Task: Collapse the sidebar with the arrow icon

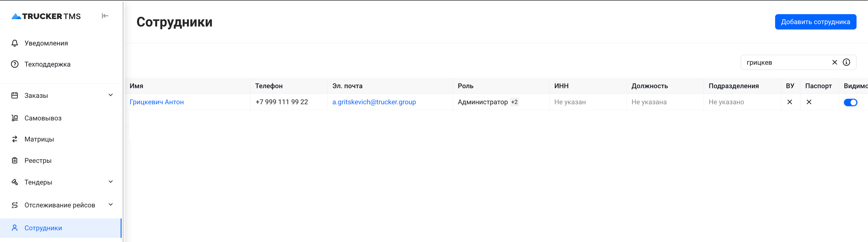Action: click(x=105, y=16)
